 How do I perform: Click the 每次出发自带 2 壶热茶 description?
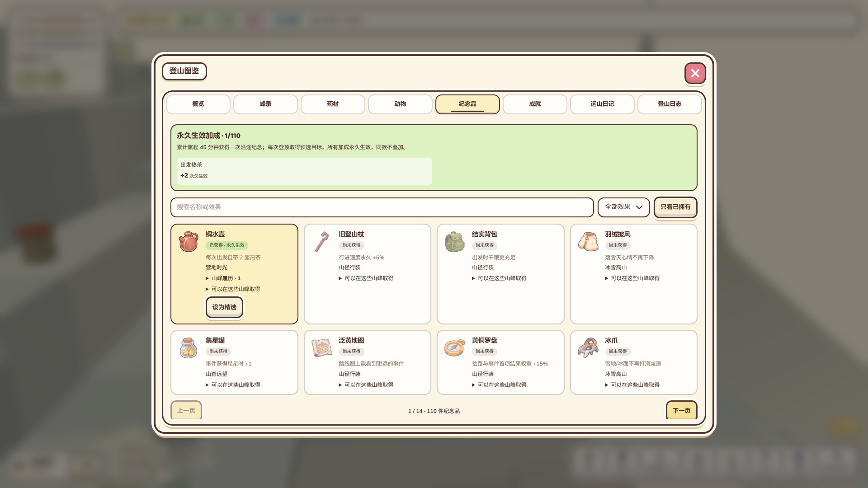[x=233, y=258]
